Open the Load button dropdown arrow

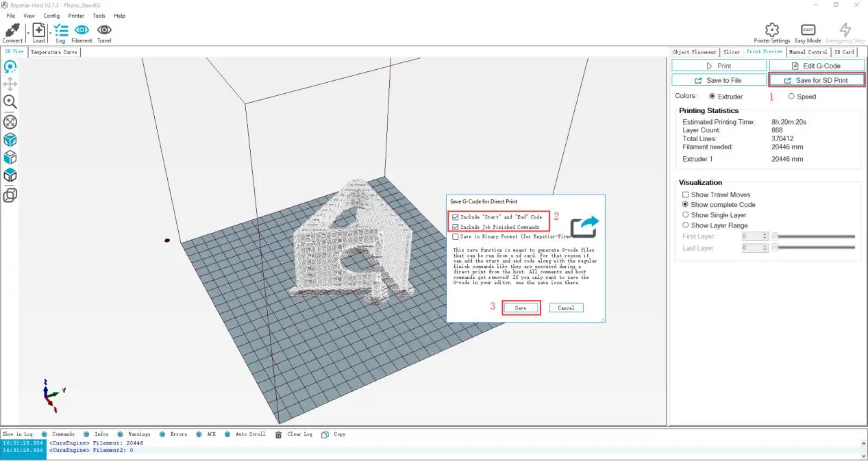coord(50,32)
